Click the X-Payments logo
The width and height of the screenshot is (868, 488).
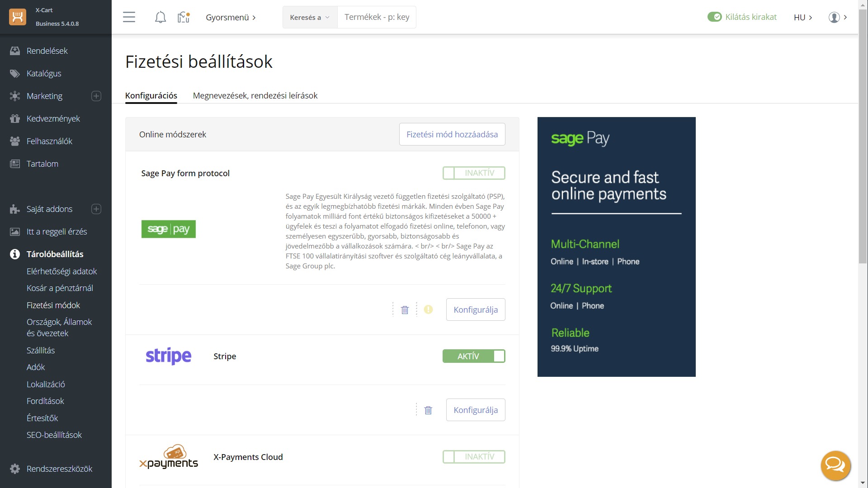click(168, 457)
